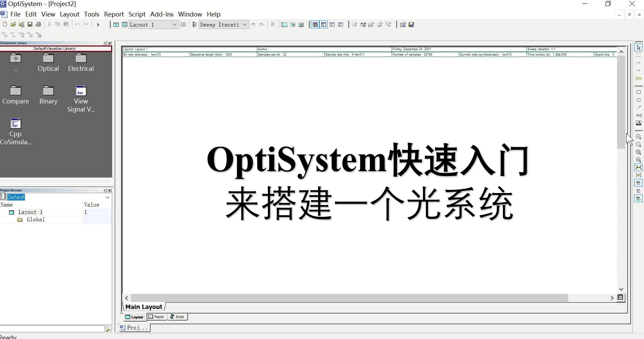Open the Edit menu

31,14
